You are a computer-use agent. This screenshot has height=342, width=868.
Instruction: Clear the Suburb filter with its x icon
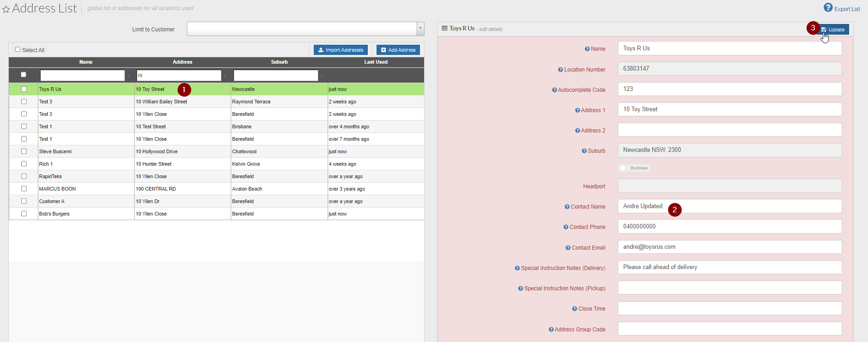(x=322, y=76)
